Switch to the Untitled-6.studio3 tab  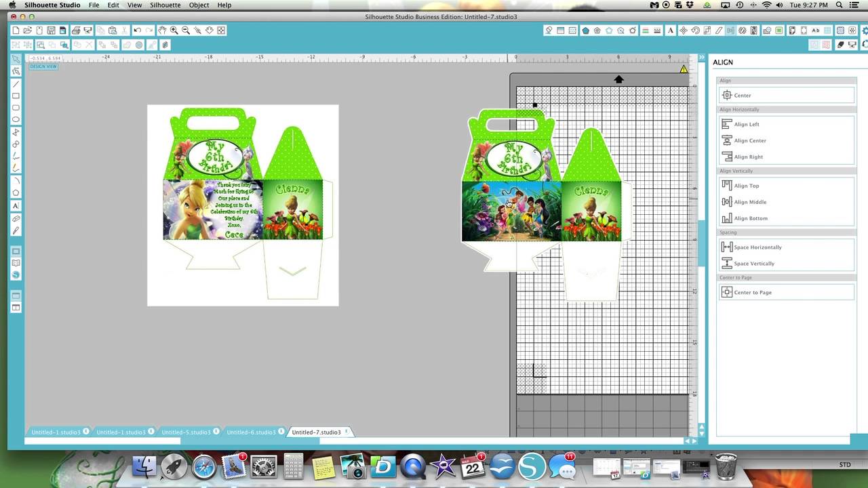point(251,432)
